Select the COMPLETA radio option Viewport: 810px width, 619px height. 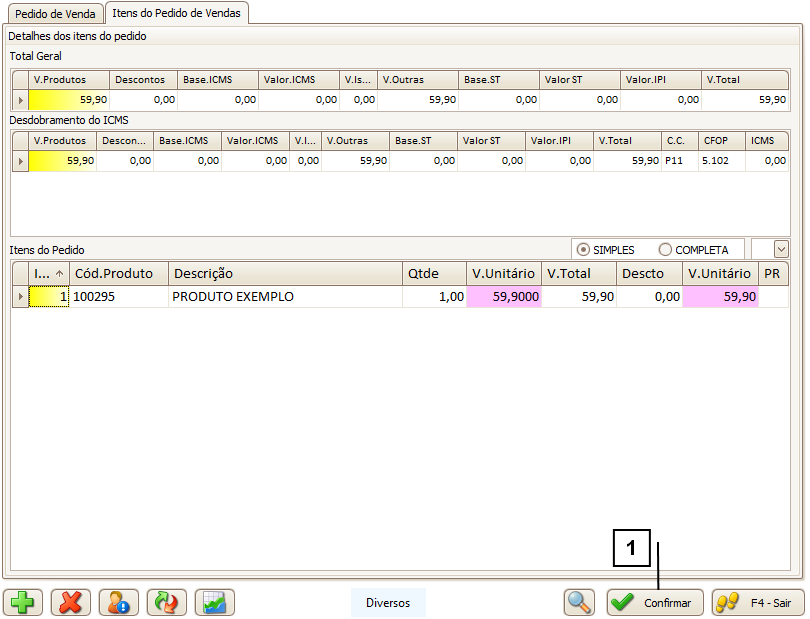tap(665, 249)
